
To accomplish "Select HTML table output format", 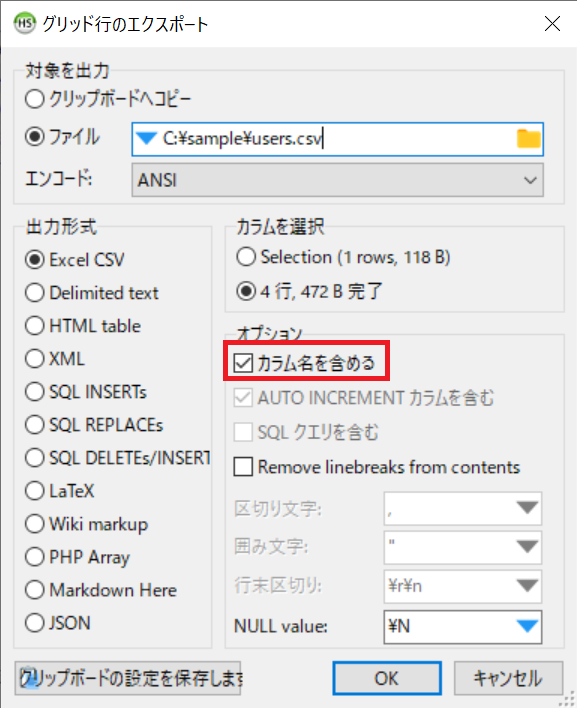I will point(35,326).
